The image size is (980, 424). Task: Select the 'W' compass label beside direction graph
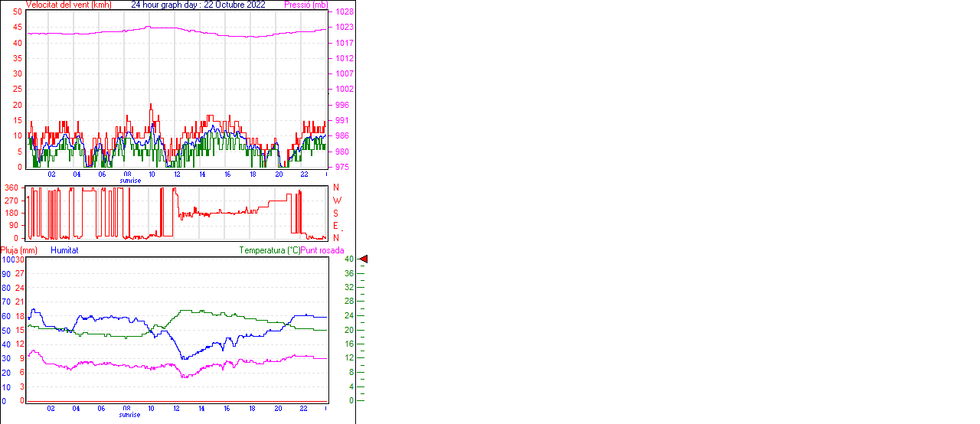click(336, 201)
